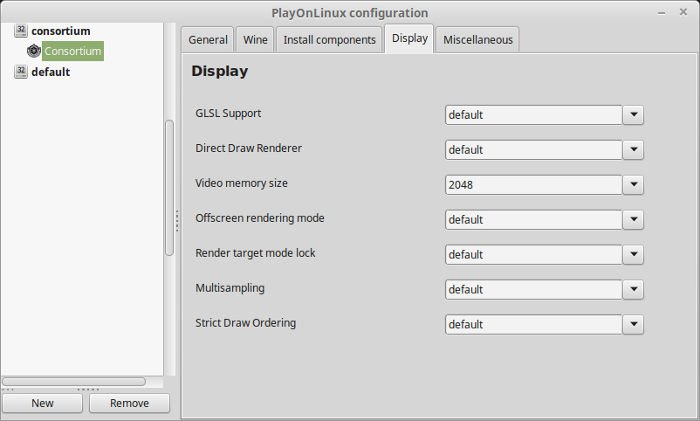This screenshot has height=421, width=700.
Task: Open the Video memory size dropdown arrow
Action: [x=633, y=184]
